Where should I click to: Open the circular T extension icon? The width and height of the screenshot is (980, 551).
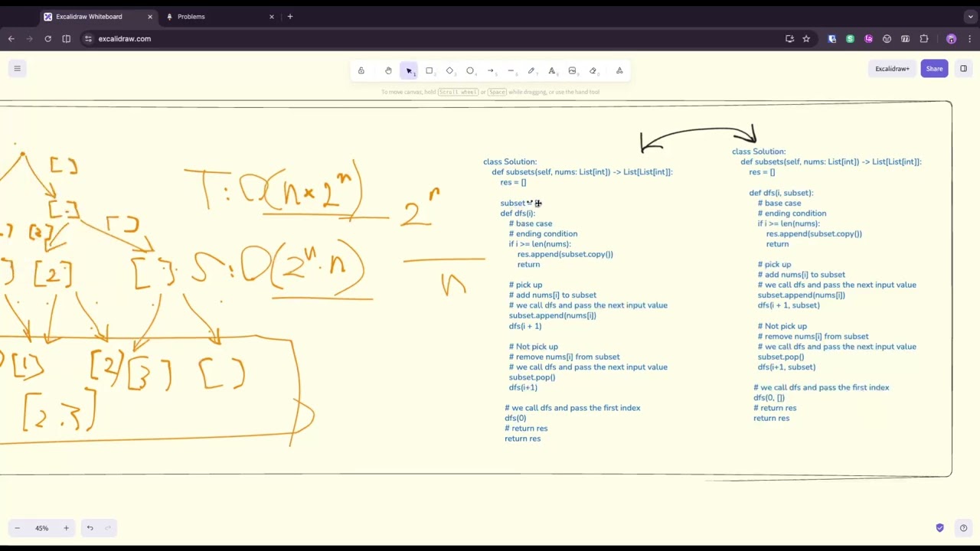tap(887, 38)
